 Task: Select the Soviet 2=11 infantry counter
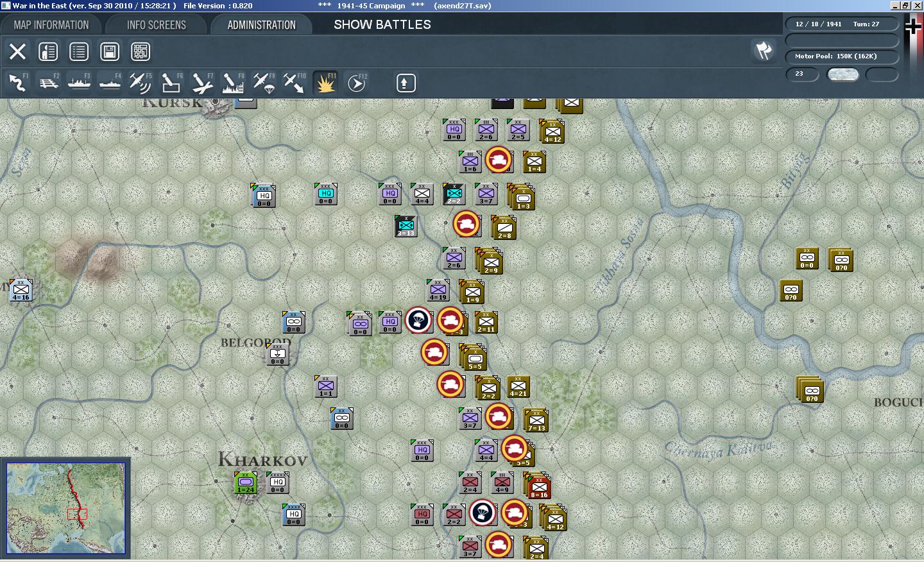click(486, 323)
